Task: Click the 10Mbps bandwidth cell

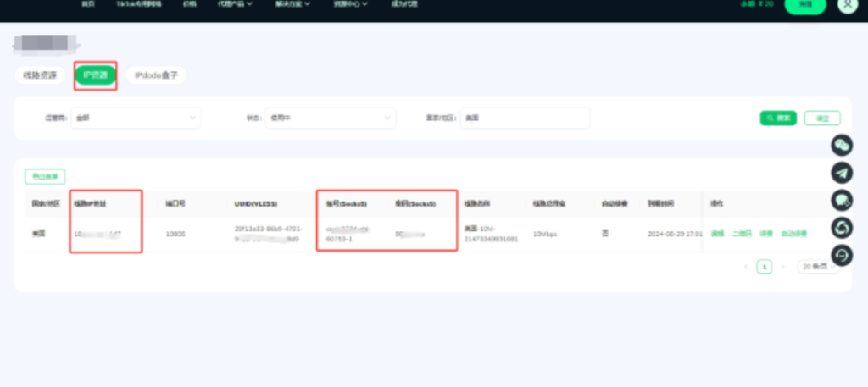Action: point(545,234)
